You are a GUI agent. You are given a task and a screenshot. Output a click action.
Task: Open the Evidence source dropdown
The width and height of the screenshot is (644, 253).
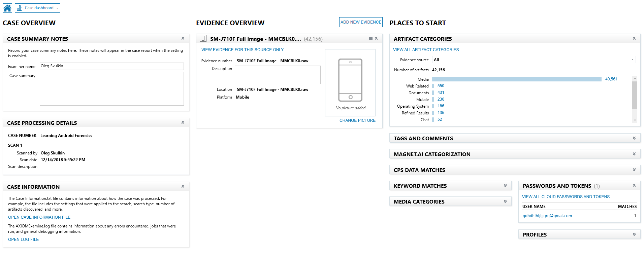[x=534, y=60]
